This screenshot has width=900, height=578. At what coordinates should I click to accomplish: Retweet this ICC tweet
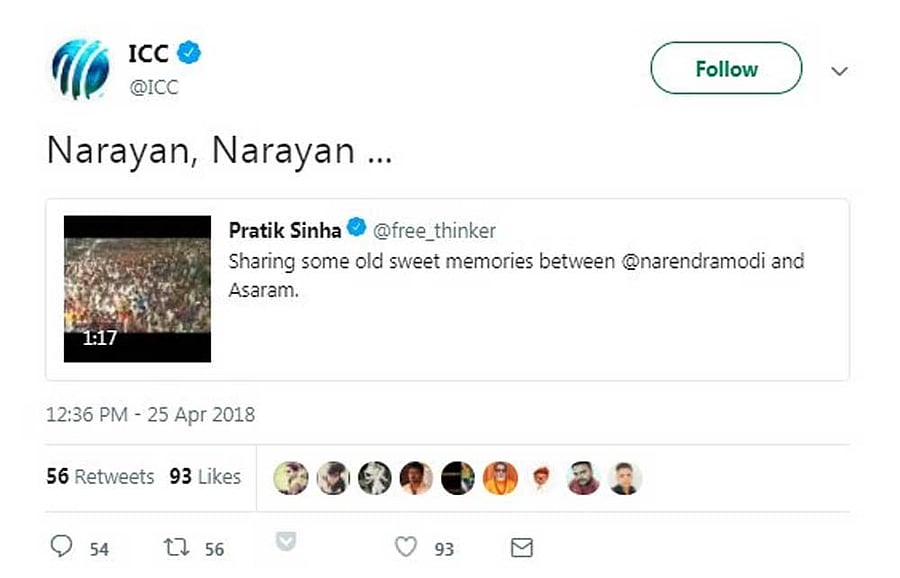(x=177, y=547)
